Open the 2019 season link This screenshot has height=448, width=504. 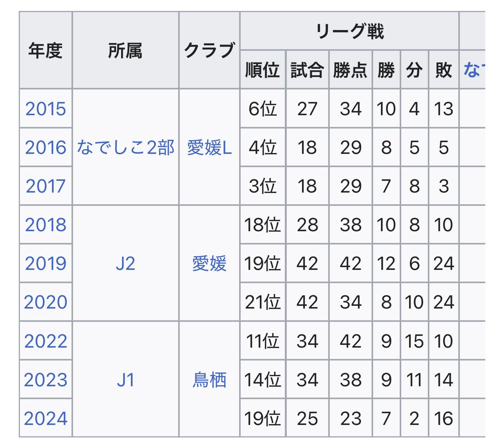(x=46, y=264)
